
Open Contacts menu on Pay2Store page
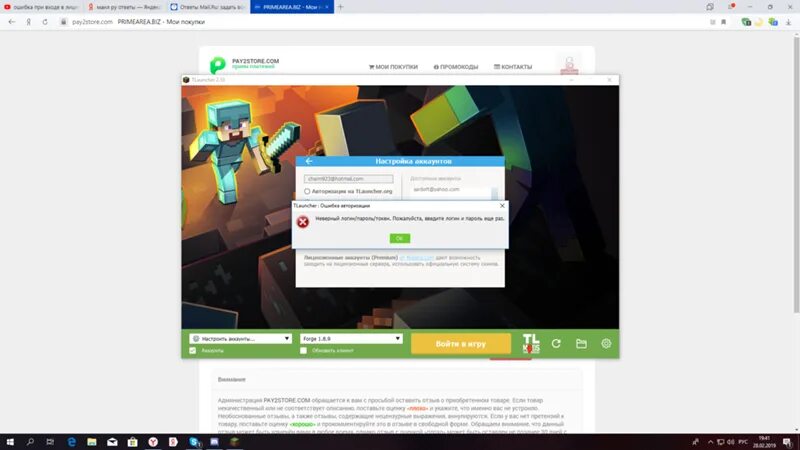coord(513,67)
